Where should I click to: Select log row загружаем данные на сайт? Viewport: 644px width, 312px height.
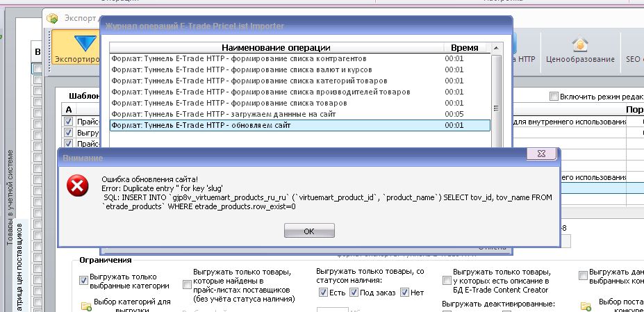coord(300,114)
